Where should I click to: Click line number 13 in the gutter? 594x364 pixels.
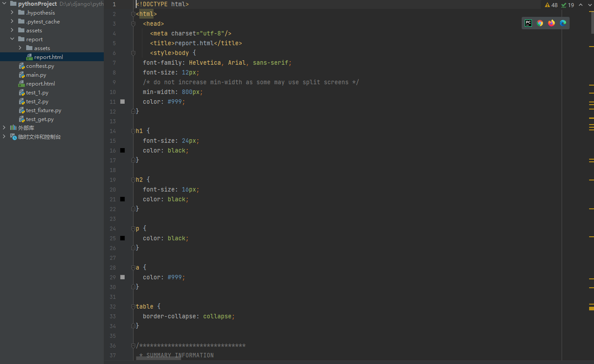coord(112,121)
